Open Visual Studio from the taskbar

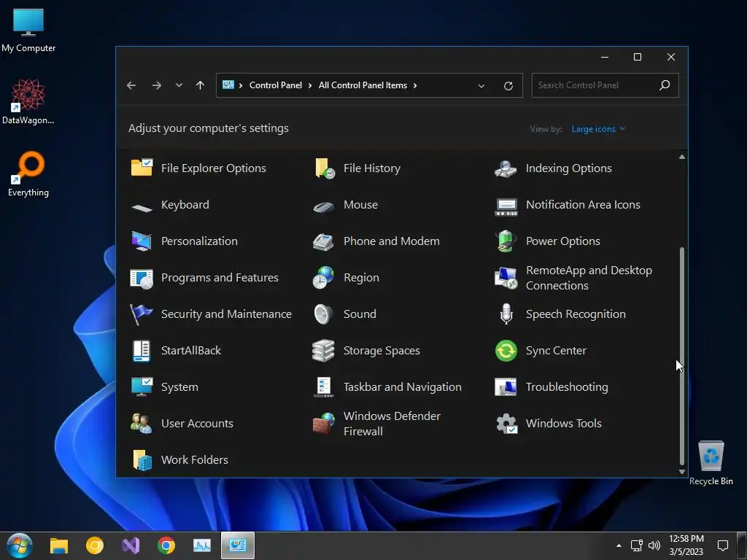click(x=131, y=545)
